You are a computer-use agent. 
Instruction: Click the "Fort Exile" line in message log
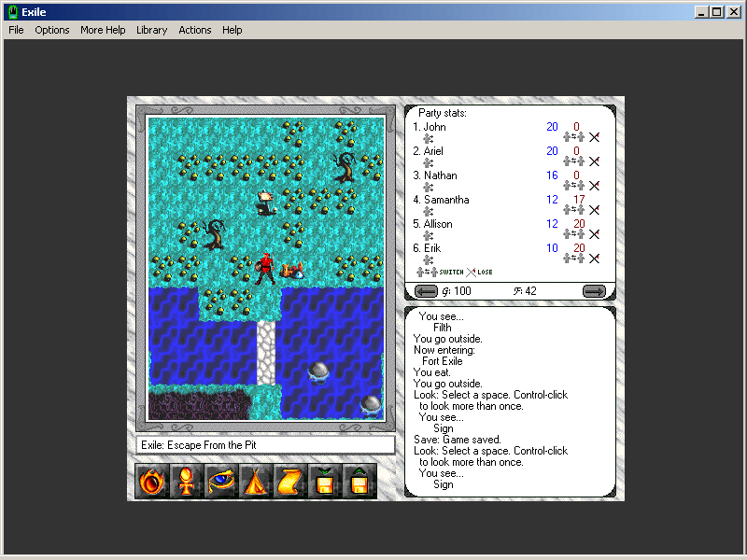coord(442,361)
